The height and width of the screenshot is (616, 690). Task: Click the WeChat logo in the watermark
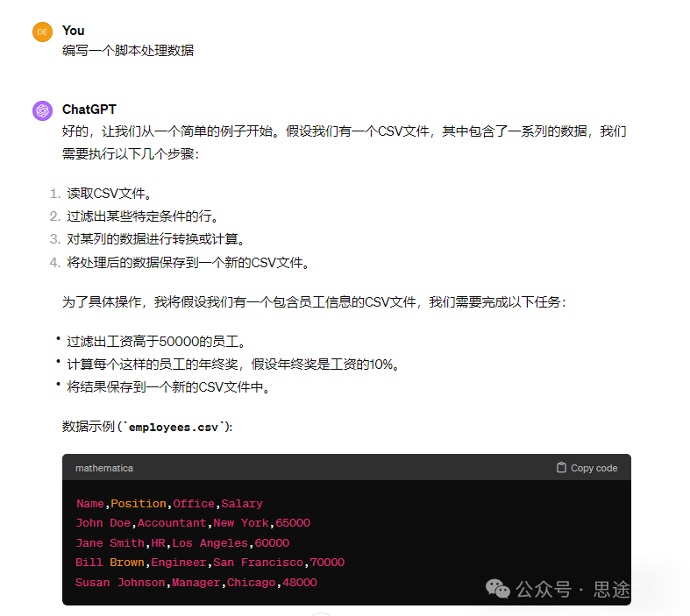pyautogui.click(x=498, y=589)
